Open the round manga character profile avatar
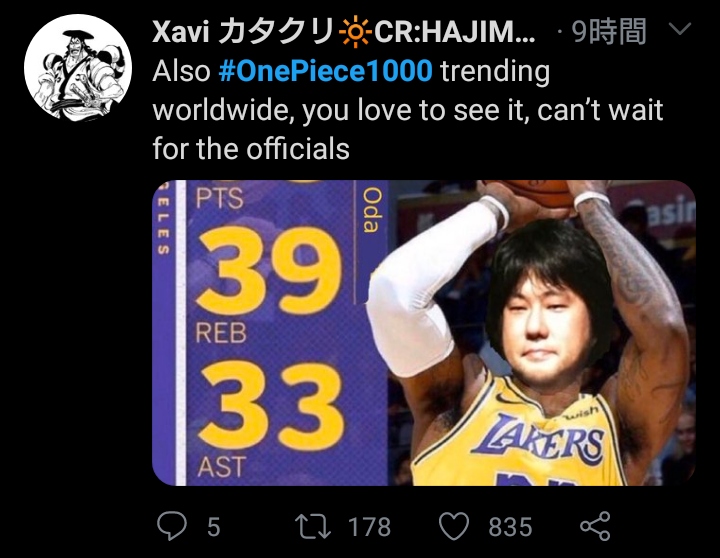The height and width of the screenshot is (558, 720). [78, 68]
